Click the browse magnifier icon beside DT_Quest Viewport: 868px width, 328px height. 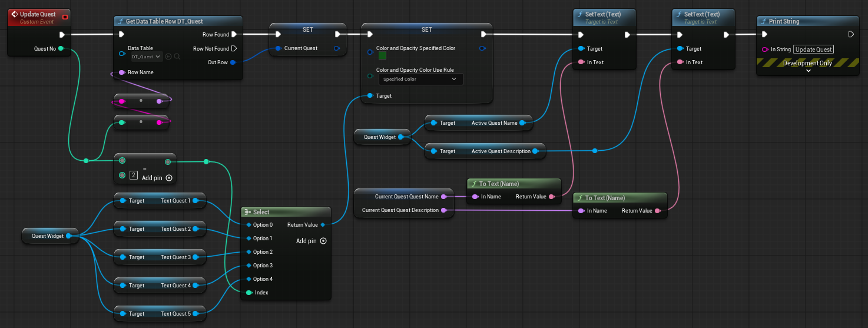(177, 57)
